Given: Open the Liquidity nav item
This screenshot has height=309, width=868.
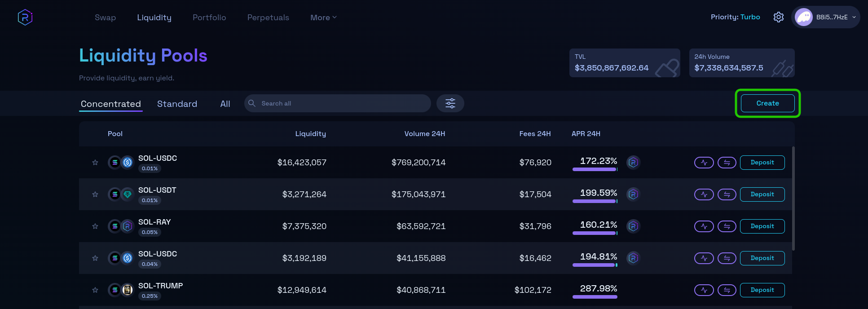Looking at the screenshot, I should [154, 18].
